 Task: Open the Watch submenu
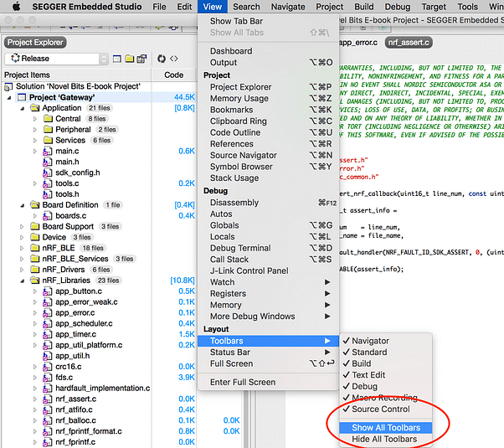(268, 282)
